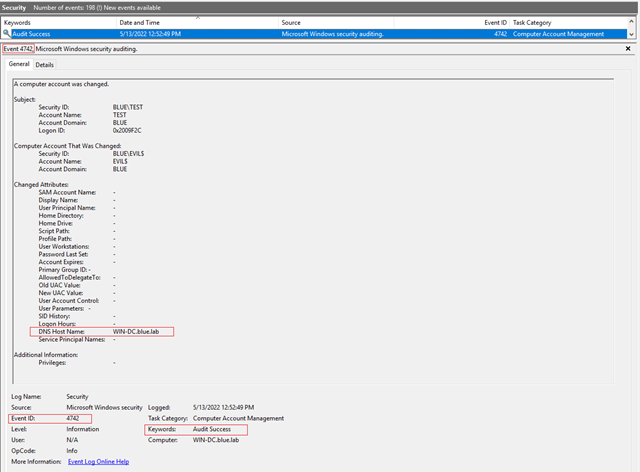Click the Computer Account Management cell in list
The width and height of the screenshot is (640, 472).
click(558, 34)
